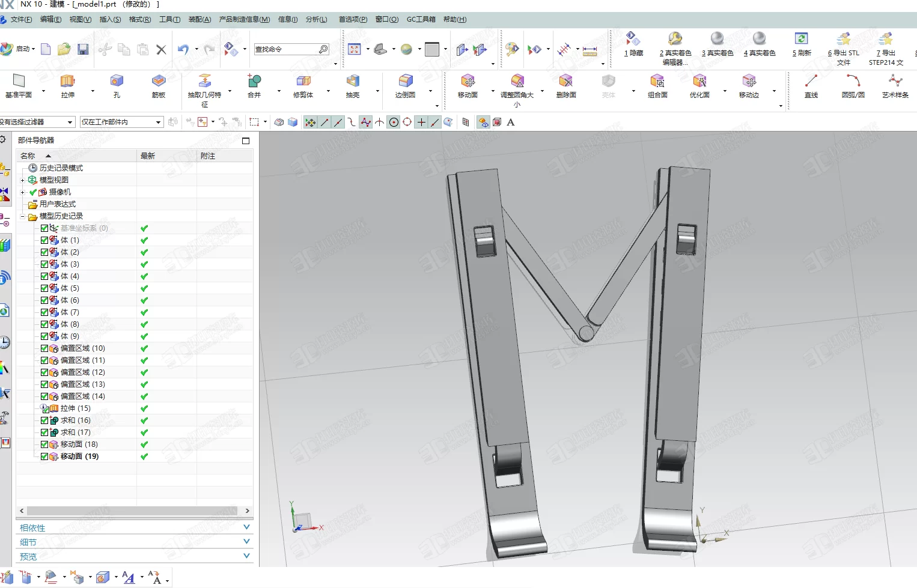Open the 编辑(E) menu

pyautogui.click(x=50, y=19)
